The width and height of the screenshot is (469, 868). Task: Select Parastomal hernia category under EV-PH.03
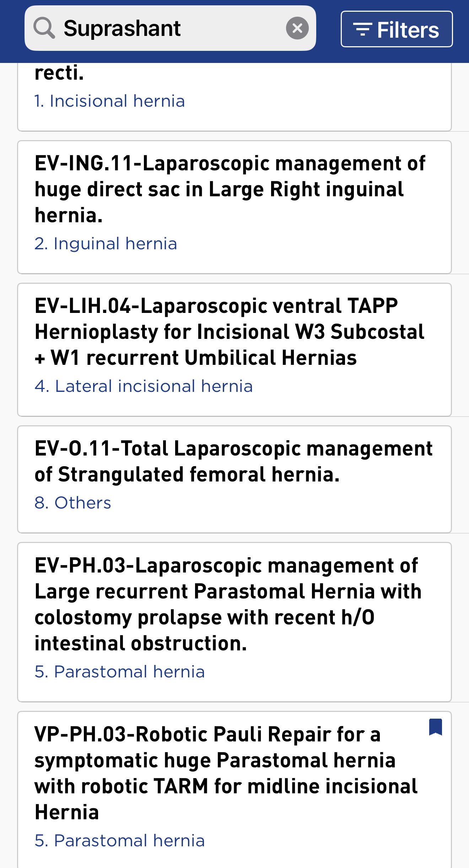pyautogui.click(x=119, y=672)
